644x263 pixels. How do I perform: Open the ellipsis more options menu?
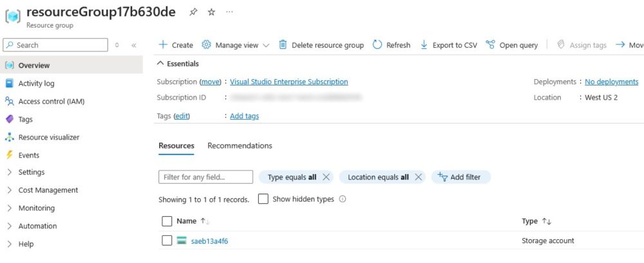tap(230, 12)
